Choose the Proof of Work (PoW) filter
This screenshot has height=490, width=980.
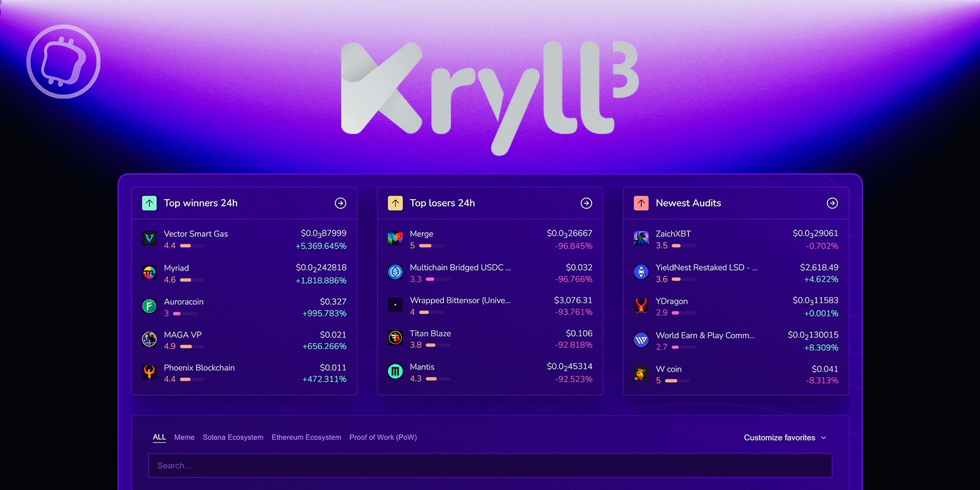tap(383, 437)
